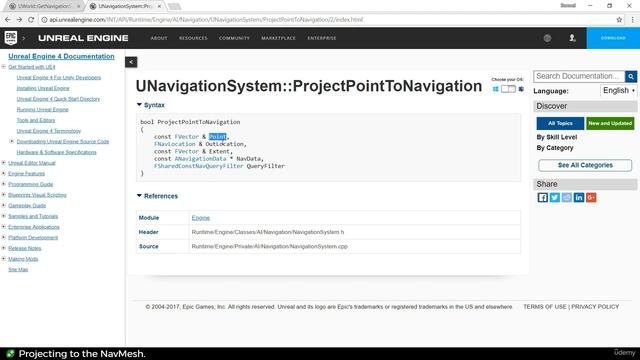Viewport: 640px width, 360px height.
Task: Select the Windows OS icon
Action: tap(496, 89)
